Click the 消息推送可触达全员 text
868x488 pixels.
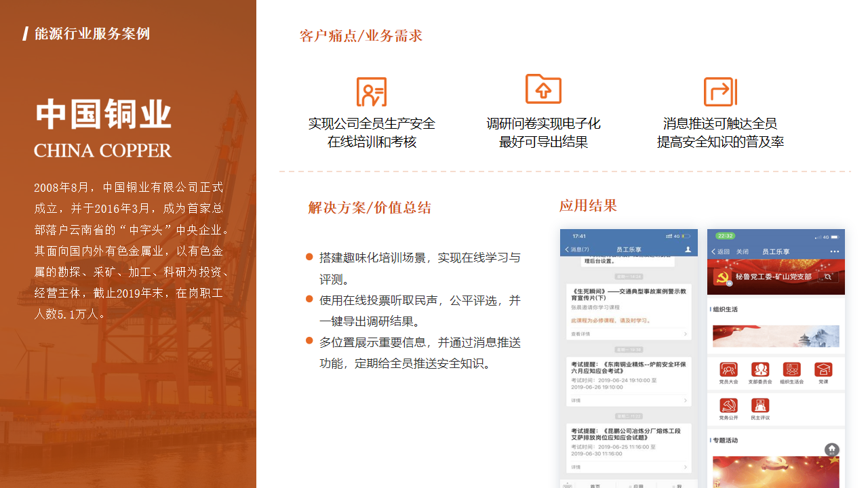tap(720, 124)
